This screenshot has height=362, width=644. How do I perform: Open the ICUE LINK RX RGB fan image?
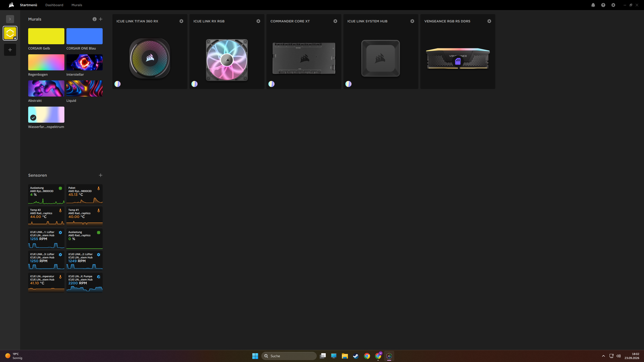point(227,60)
